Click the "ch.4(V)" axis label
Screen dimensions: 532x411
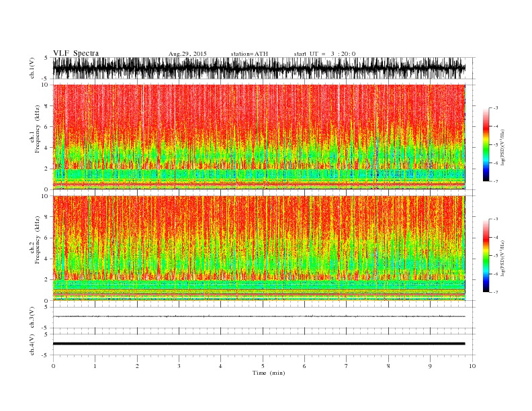32,345
